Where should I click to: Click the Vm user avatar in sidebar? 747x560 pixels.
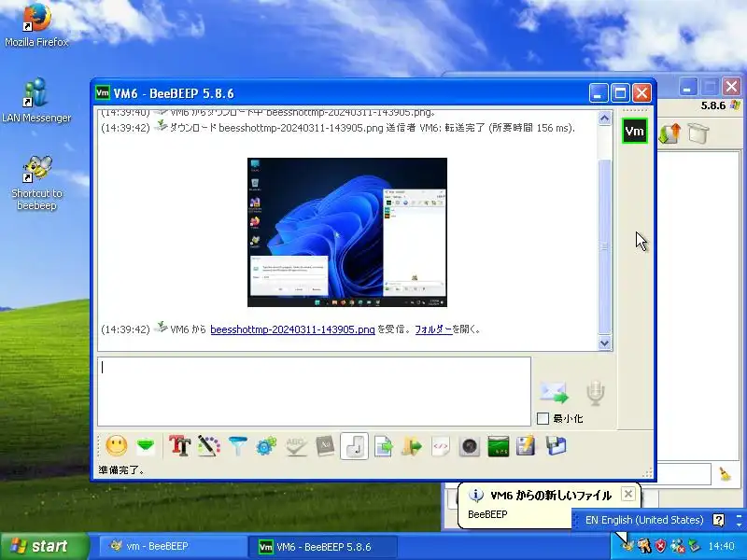(635, 131)
